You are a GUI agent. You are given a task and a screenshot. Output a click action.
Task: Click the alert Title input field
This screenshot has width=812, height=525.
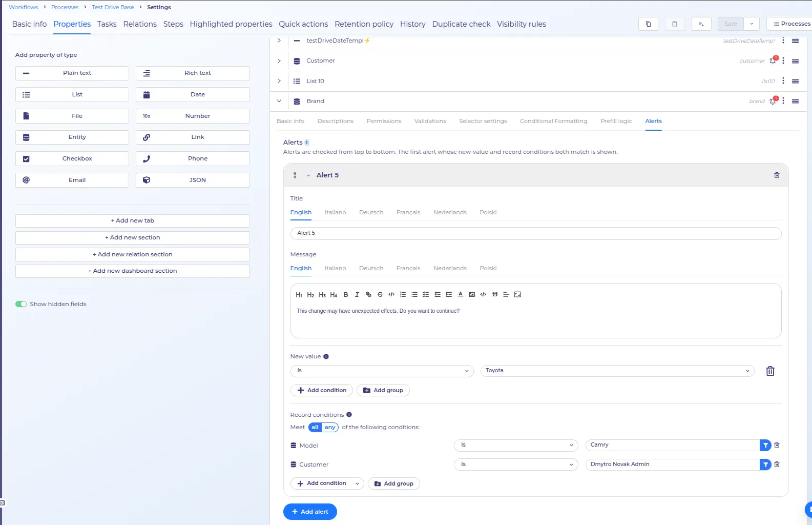(x=536, y=233)
